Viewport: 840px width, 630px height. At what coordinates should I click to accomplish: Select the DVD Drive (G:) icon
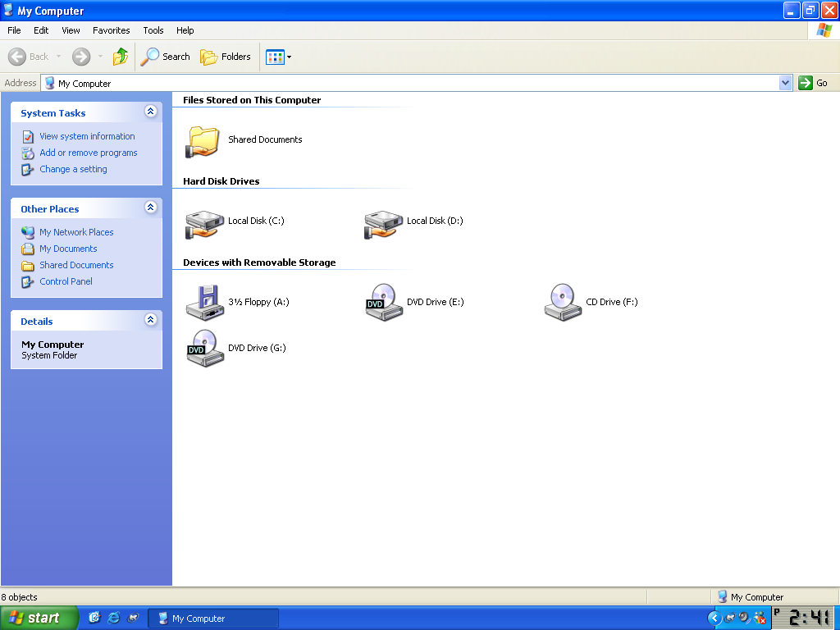[204, 349]
